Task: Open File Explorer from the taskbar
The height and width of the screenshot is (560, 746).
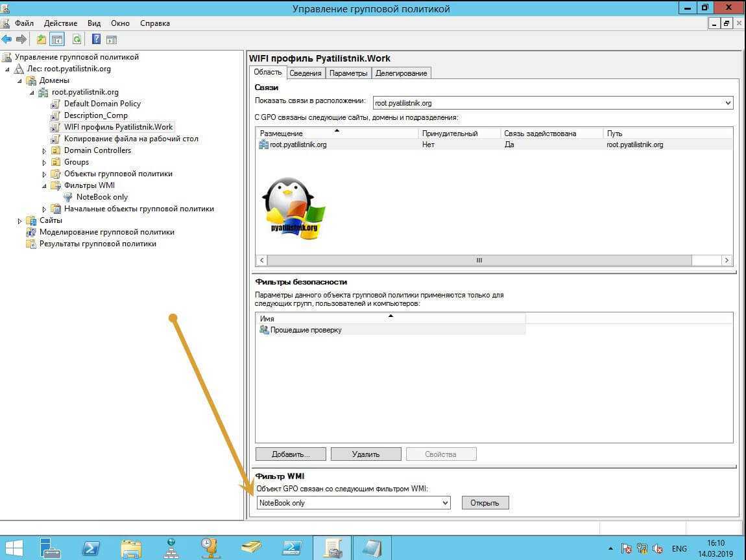Action: (131, 548)
